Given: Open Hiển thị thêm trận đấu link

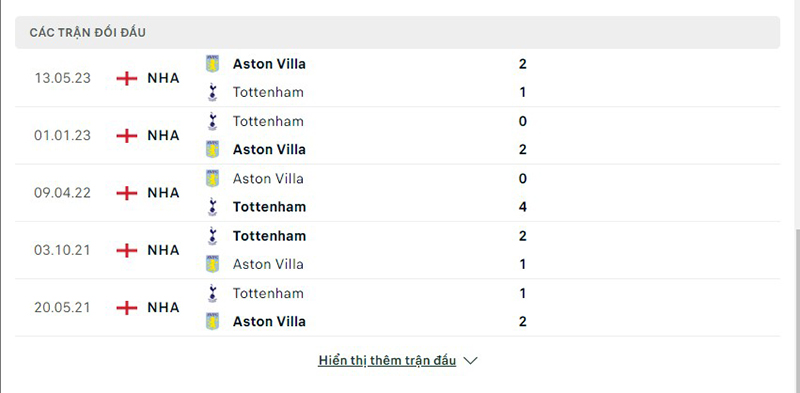Looking at the screenshot, I should point(387,360).
